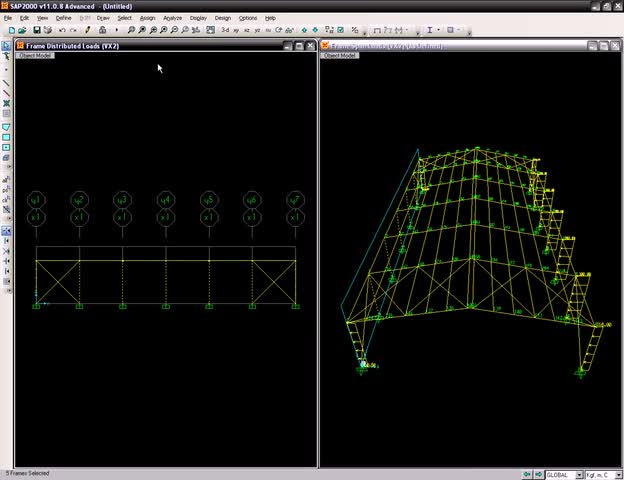Click the Zoom Out One Step icon
This screenshot has width=624, height=480.
174,30
